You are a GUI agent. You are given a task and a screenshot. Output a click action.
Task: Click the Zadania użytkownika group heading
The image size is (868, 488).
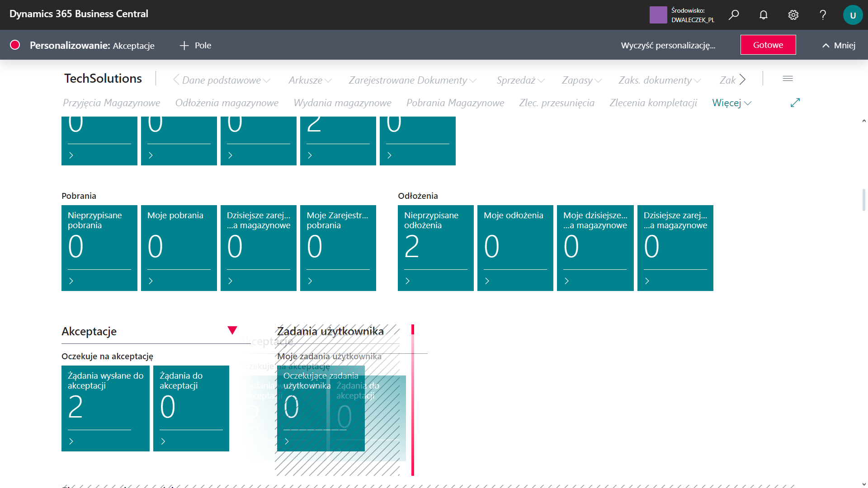point(330,331)
